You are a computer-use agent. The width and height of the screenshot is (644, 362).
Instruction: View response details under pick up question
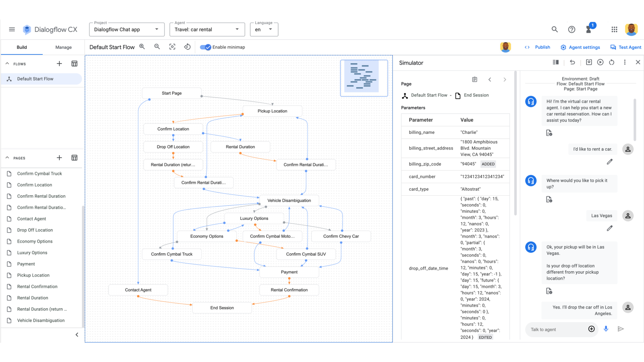[x=549, y=200]
